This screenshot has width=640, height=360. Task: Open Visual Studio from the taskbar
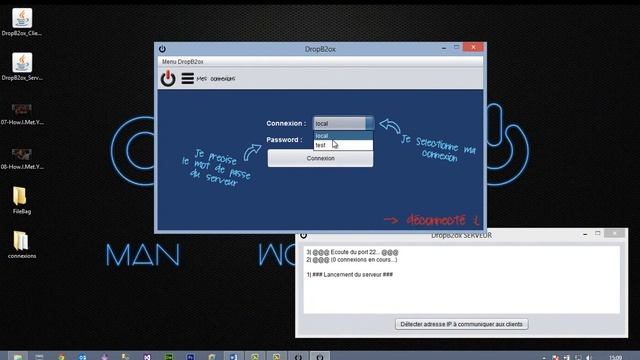coord(147,357)
